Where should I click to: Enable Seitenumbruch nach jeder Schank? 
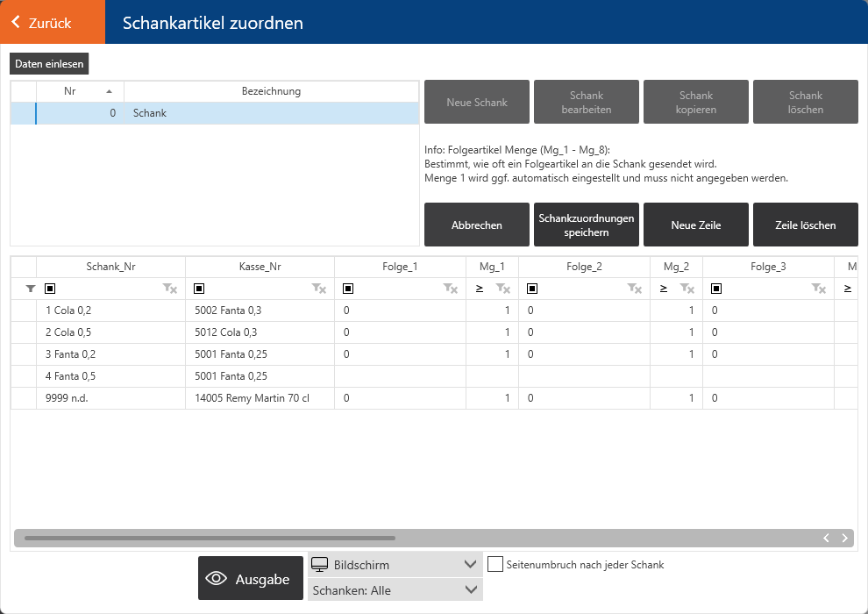pos(495,564)
